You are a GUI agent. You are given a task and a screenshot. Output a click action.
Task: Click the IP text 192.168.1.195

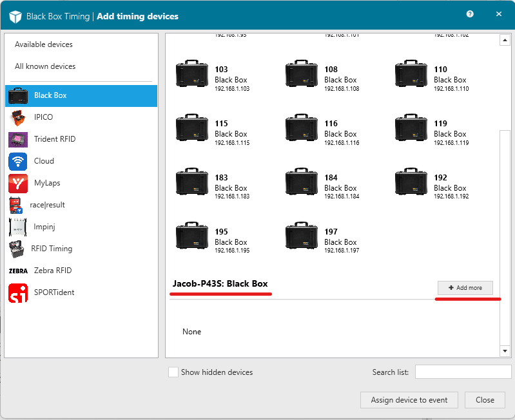(232, 251)
